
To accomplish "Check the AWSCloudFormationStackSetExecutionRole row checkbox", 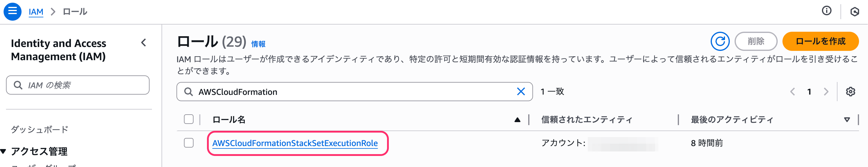I will 189,143.
